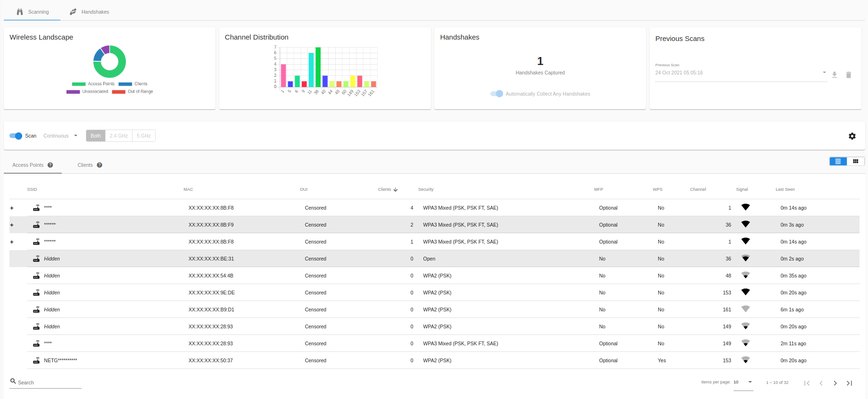Sort table by Clients column
The image size is (868, 399).
pos(388,189)
